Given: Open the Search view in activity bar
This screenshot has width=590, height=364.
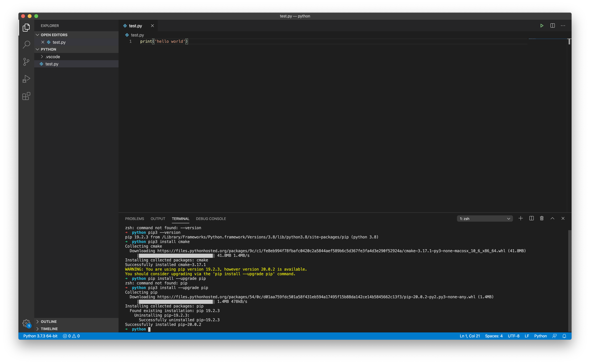Looking at the screenshot, I should [x=26, y=45].
